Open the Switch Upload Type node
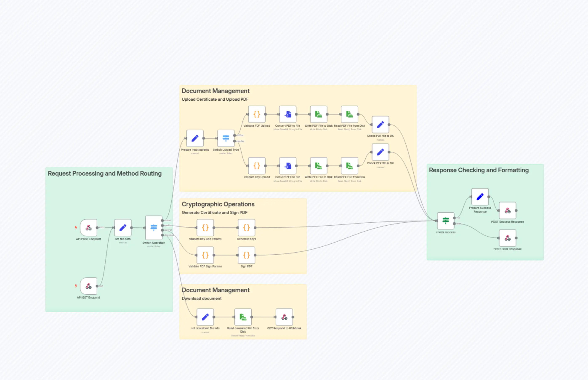The height and width of the screenshot is (380, 588). click(226, 139)
